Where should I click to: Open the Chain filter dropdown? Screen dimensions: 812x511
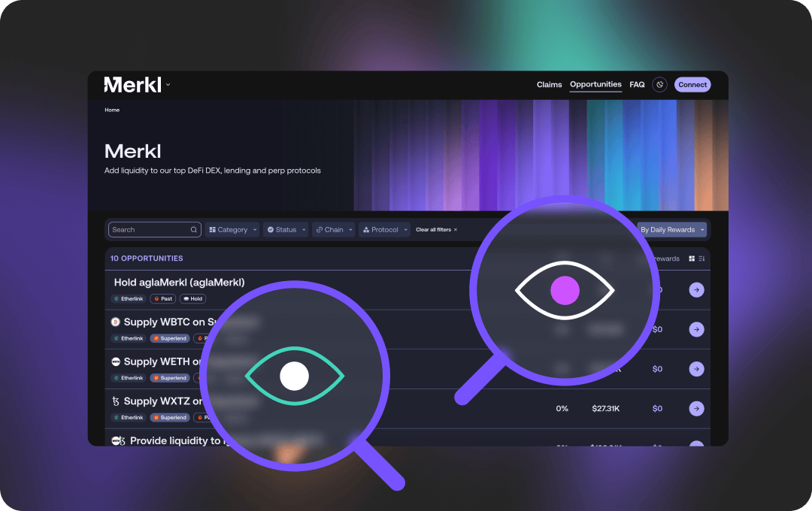[x=334, y=230]
